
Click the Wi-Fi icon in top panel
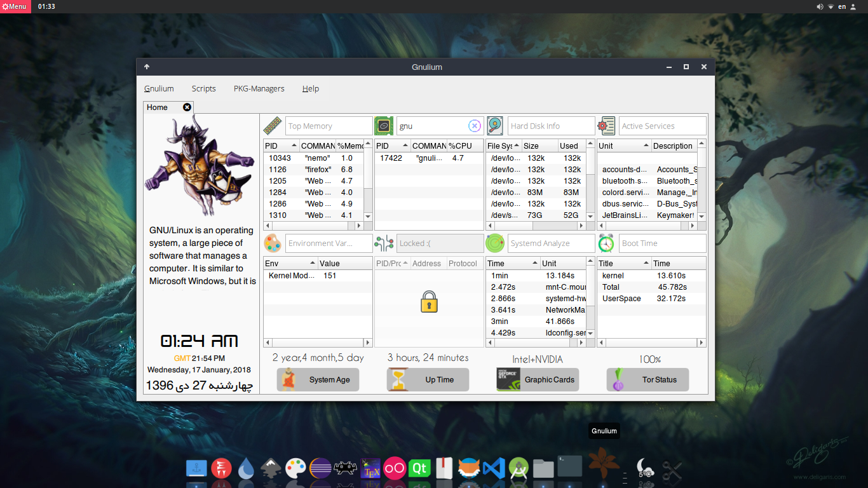coord(831,6)
